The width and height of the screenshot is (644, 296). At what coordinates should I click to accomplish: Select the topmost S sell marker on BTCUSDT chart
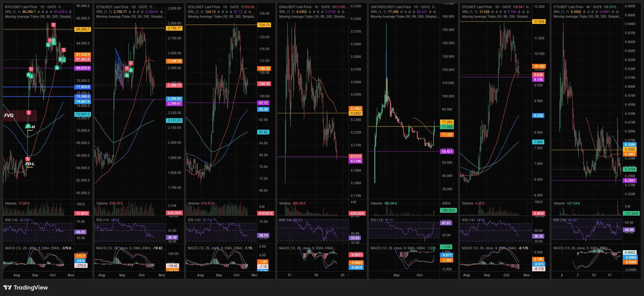tap(53, 25)
